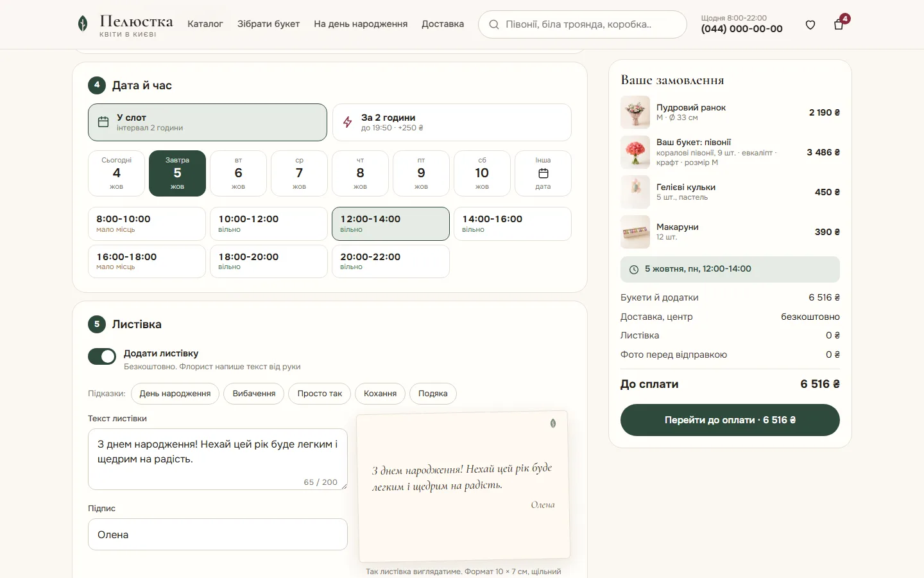Pick the 16:00-18:00 time slot
The width and height of the screenshot is (924, 578).
click(x=147, y=261)
